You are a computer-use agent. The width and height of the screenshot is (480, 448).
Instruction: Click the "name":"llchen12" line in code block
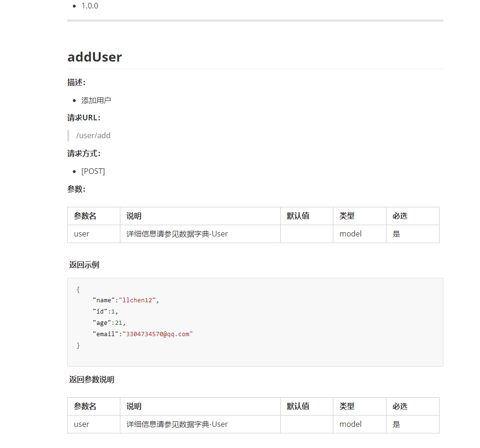pos(126,300)
